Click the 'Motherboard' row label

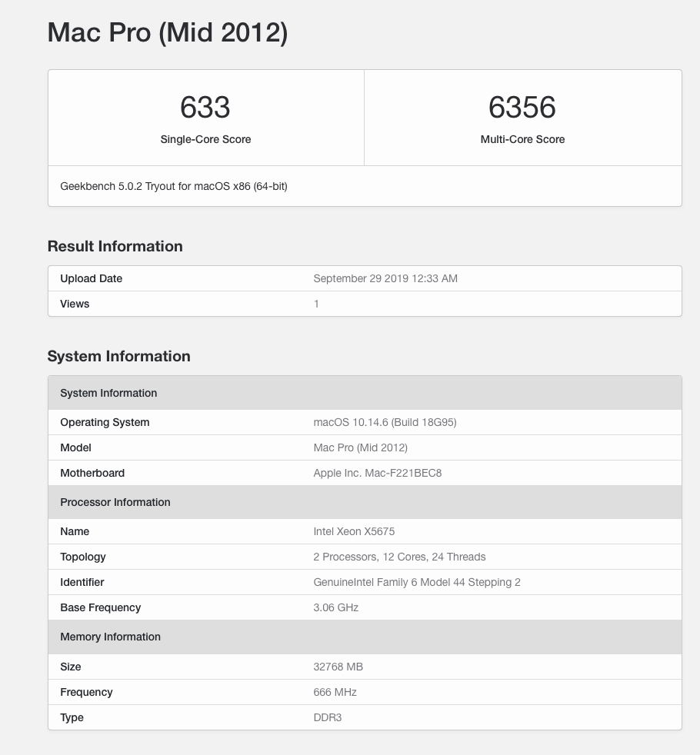tap(92, 473)
